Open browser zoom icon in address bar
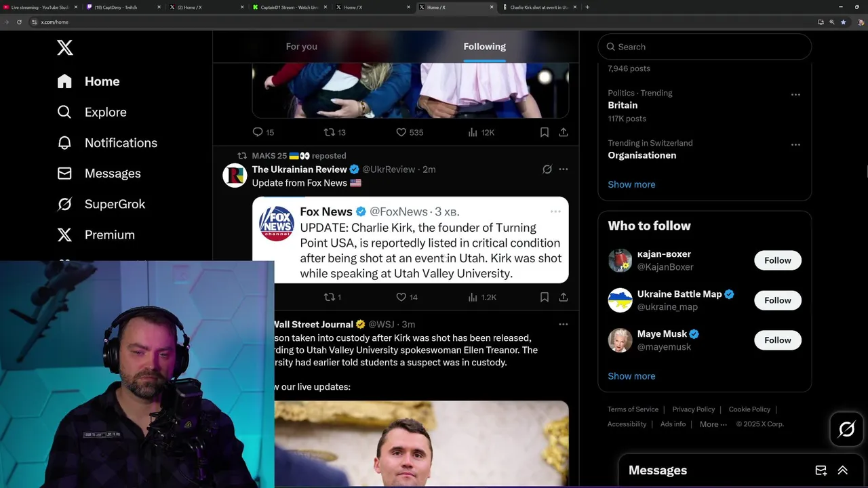 point(832,22)
